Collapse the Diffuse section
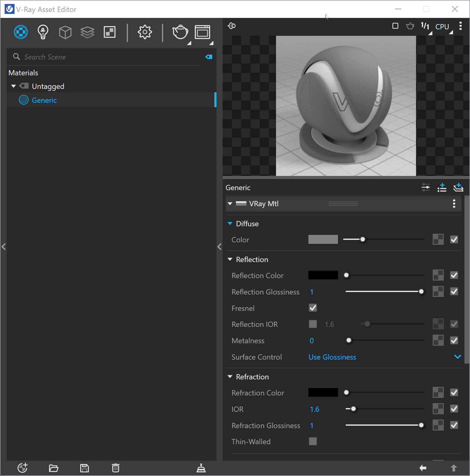This screenshot has height=476, width=470. tap(230, 223)
